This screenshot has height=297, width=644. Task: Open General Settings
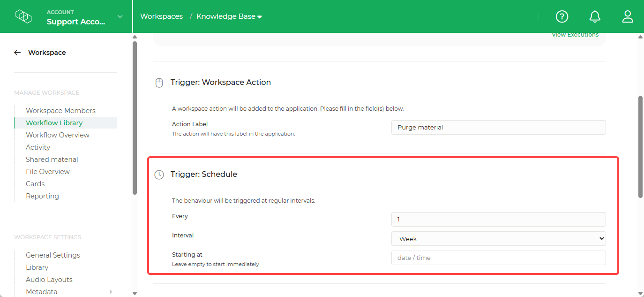(53, 255)
